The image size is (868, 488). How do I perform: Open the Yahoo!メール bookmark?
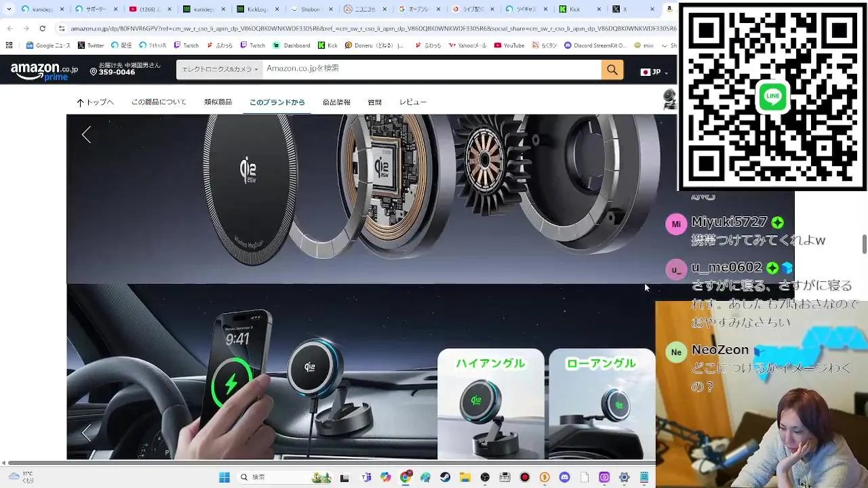[468, 45]
